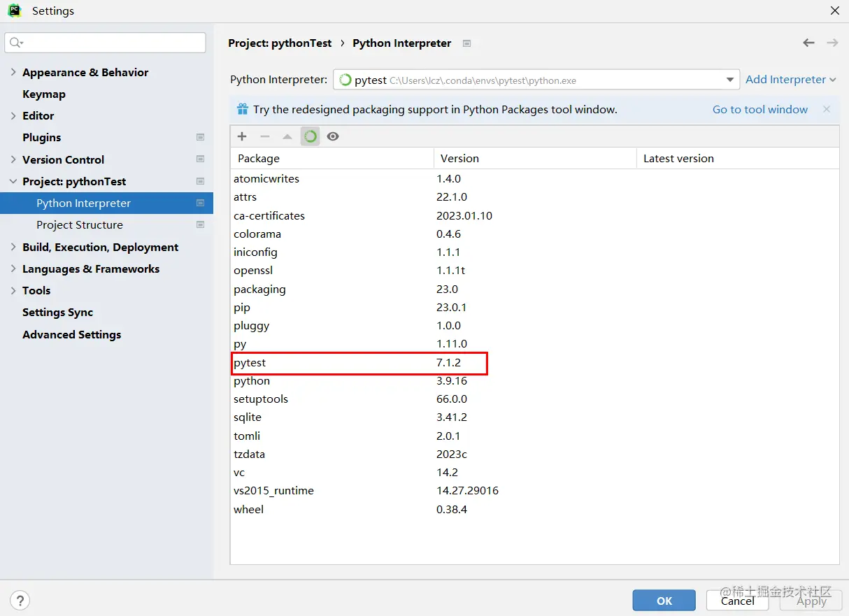The image size is (849, 616).
Task: Open Settings Sync page
Action: coord(57,312)
